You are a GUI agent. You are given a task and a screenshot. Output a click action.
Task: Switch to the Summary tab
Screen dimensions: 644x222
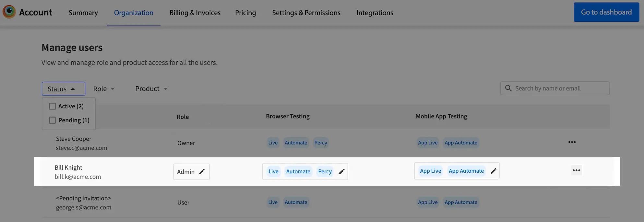click(x=83, y=13)
